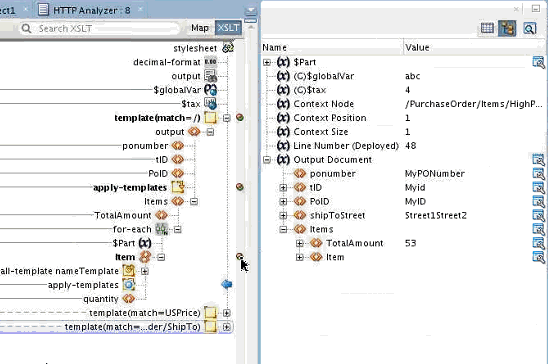Switch debugger data window to table view

[487, 28]
